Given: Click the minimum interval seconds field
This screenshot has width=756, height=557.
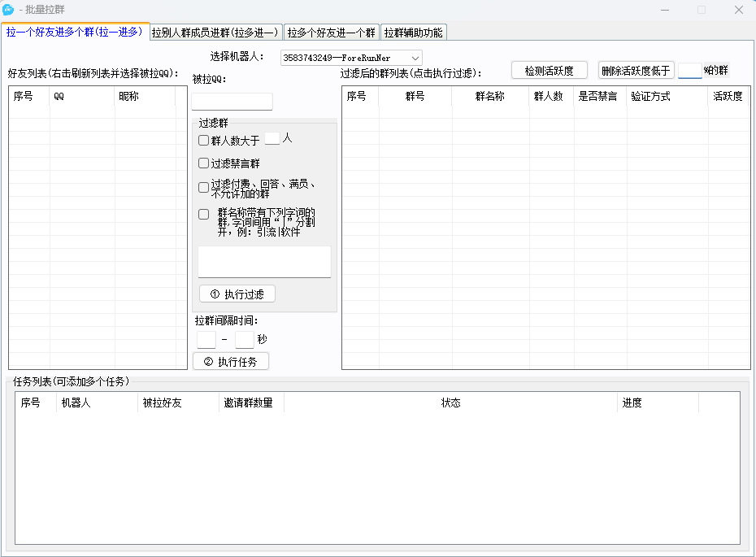Looking at the screenshot, I should 206,340.
